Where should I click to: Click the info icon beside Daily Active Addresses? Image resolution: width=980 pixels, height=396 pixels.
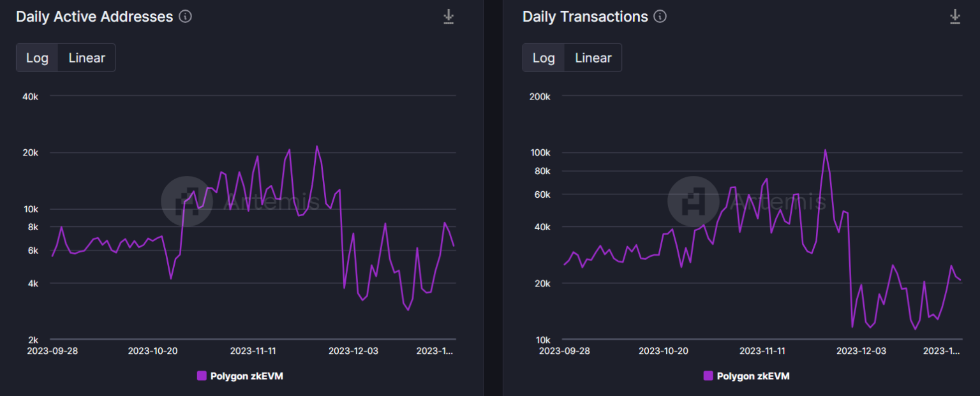[185, 17]
